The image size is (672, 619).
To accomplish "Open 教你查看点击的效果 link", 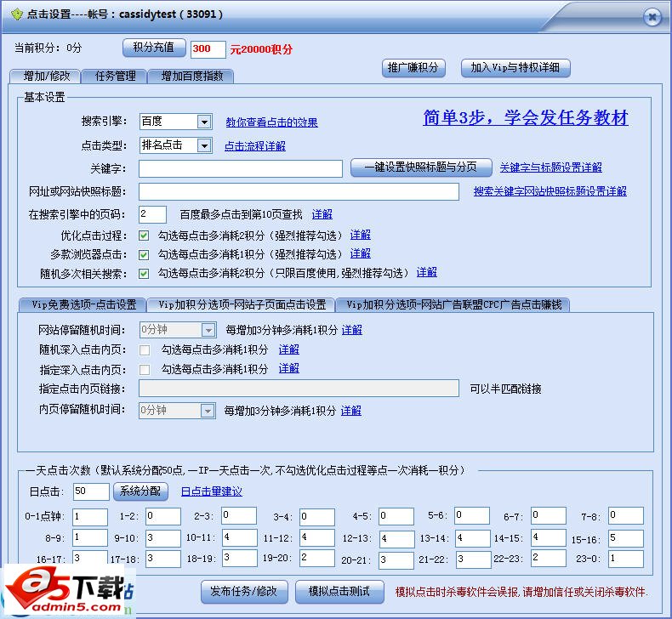I will coord(271,122).
